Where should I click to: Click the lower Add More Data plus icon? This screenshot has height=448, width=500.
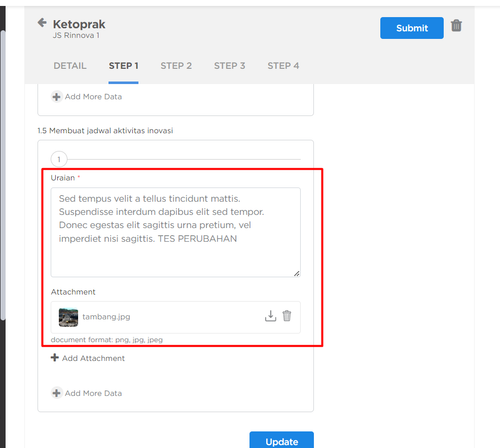click(56, 393)
